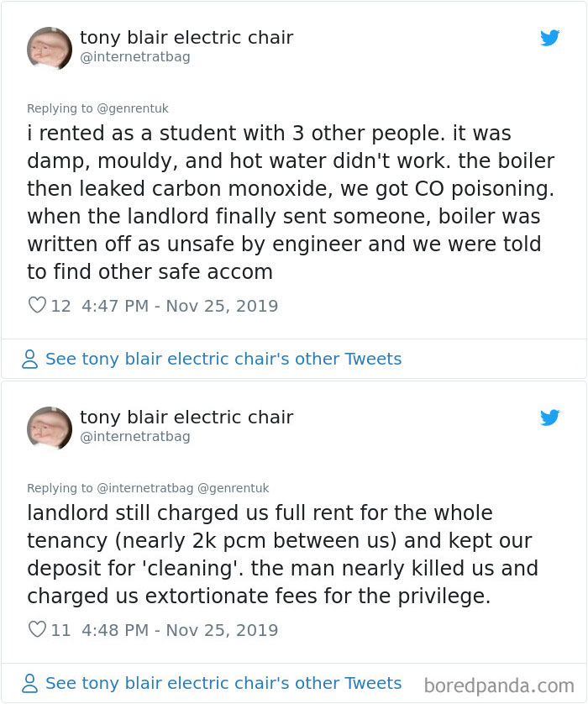Click the boredpanda.com watermark
The image size is (588, 704).
(x=500, y=684)
